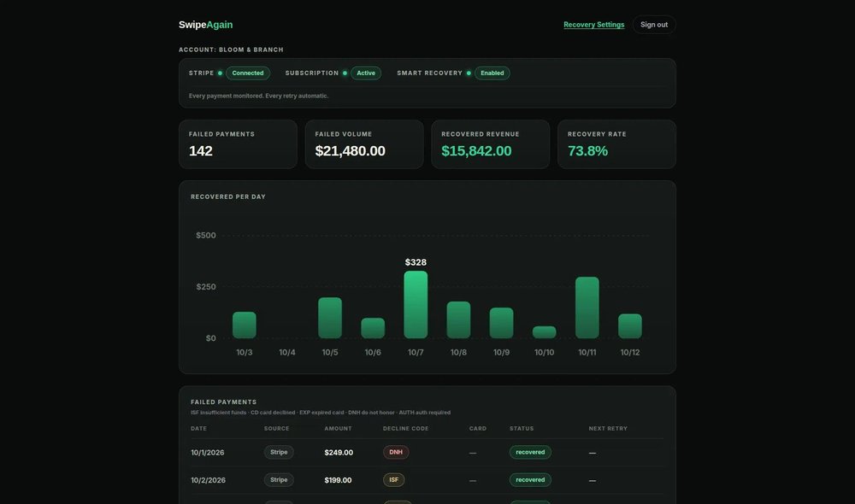This screenshot has width=855, height=504.
Task: Click the 10/8 chart bar
Action: 458,319
